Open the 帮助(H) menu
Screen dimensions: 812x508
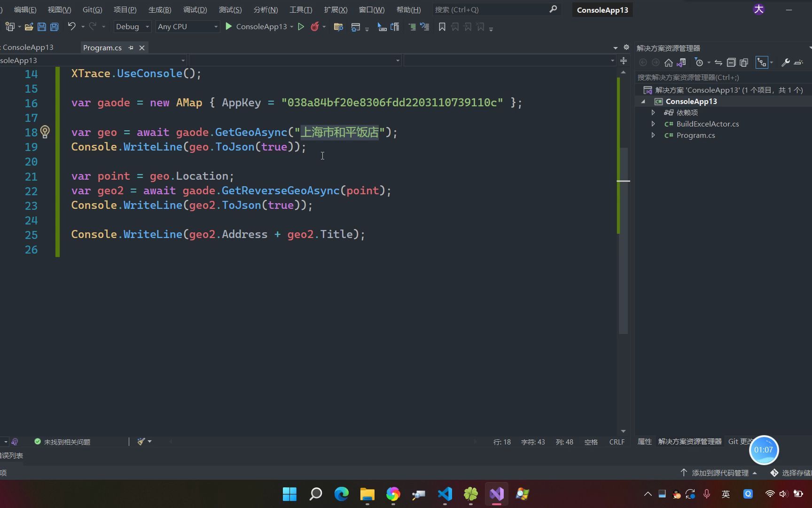tap(408, 9)
